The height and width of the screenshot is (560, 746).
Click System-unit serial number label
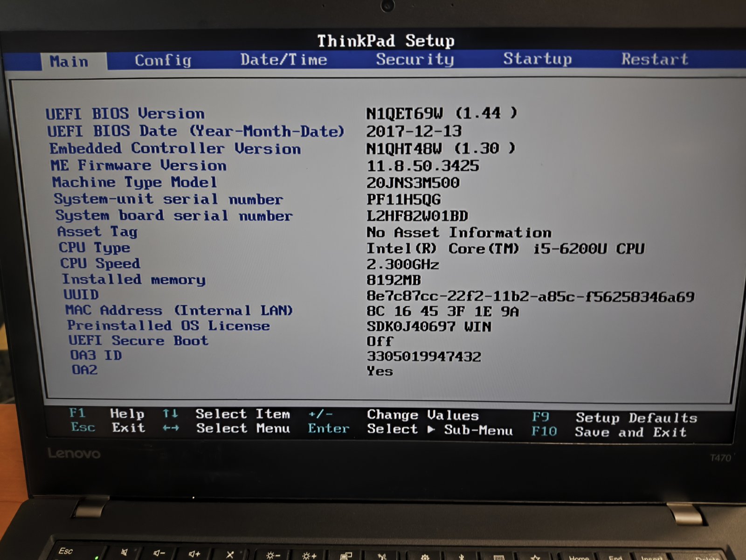pos(168,199)
